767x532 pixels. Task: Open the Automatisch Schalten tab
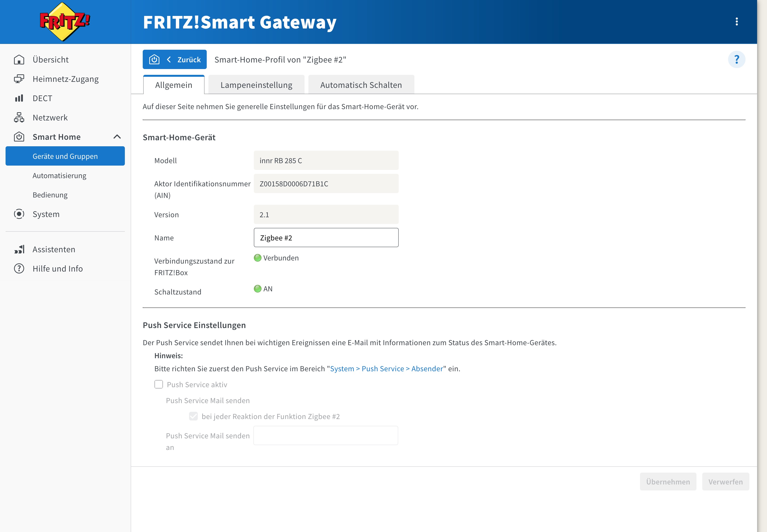(x=361, y=85)
